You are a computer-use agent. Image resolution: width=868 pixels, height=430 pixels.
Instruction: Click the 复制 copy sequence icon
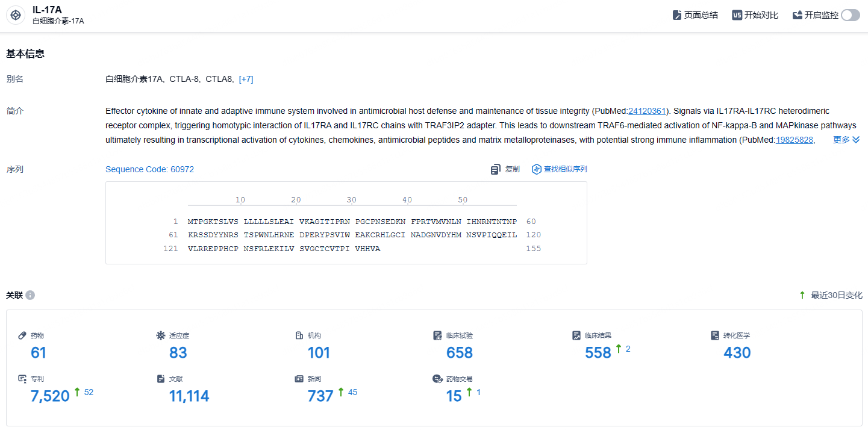(x=496, y=169)
